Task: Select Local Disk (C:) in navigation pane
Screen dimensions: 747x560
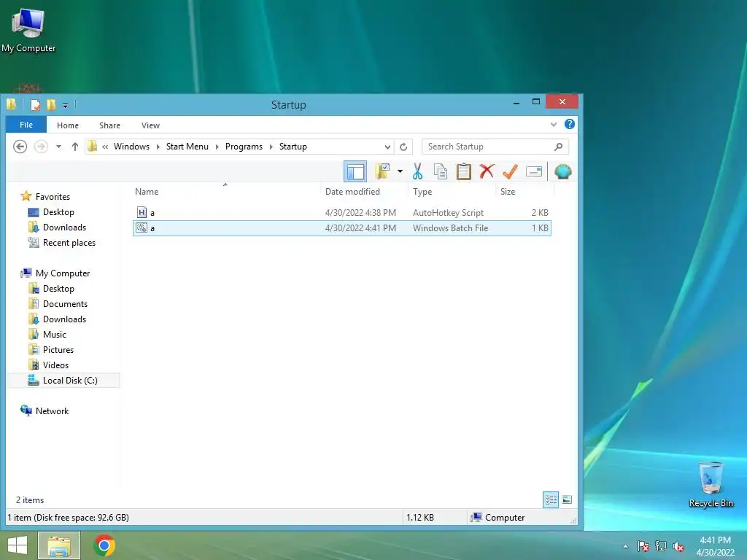Action: [63, 380]
